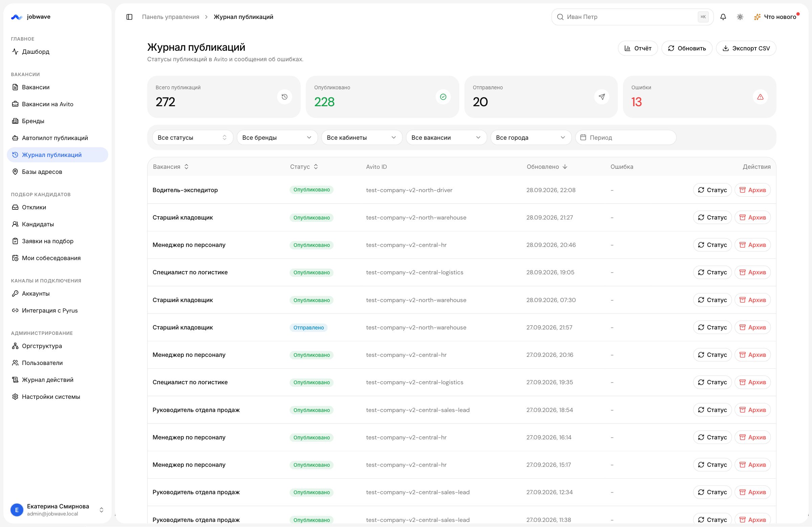The width and height of the screenshot is (812, 527).
Task: Click the Обновить button
Action: click(687, 48)
